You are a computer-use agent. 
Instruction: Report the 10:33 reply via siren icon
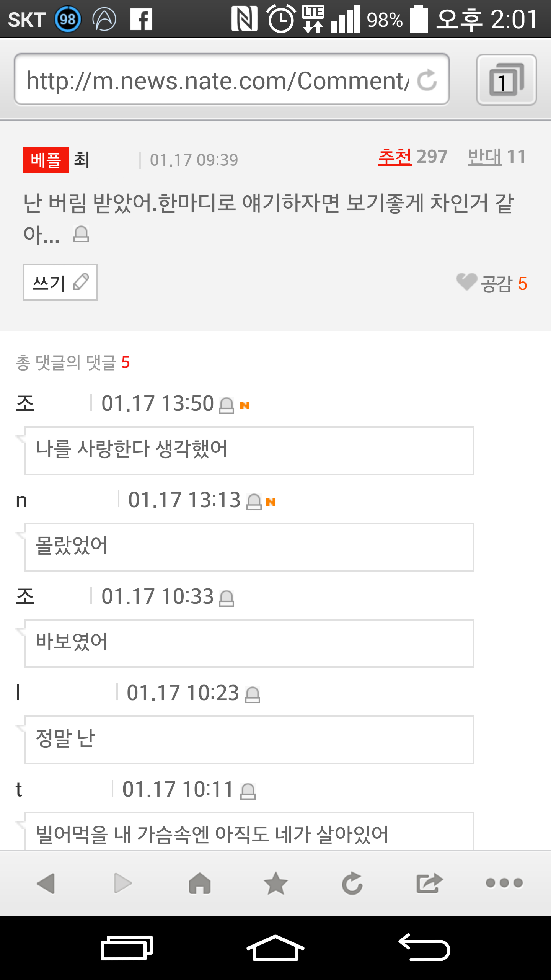click(x=226, y=598)
